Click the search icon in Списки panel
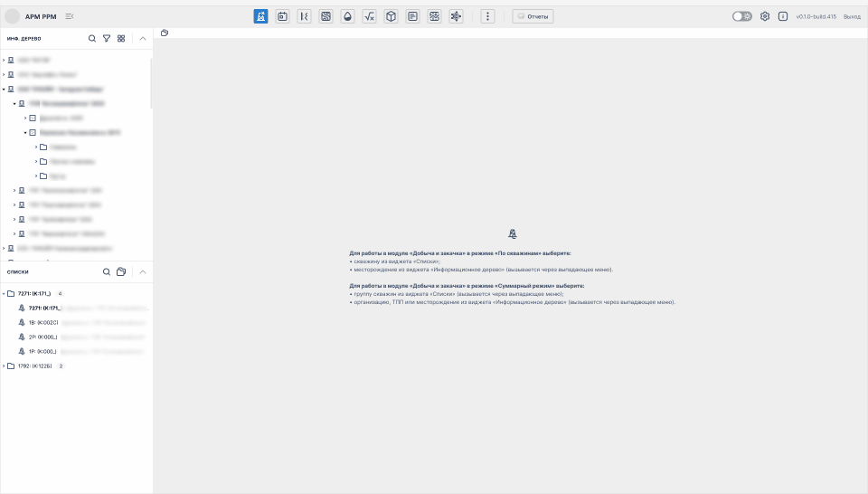 click(107, 271)
